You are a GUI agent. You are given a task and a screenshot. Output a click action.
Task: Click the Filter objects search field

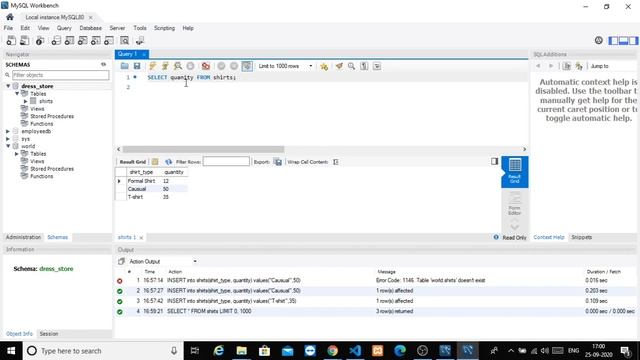60,75
